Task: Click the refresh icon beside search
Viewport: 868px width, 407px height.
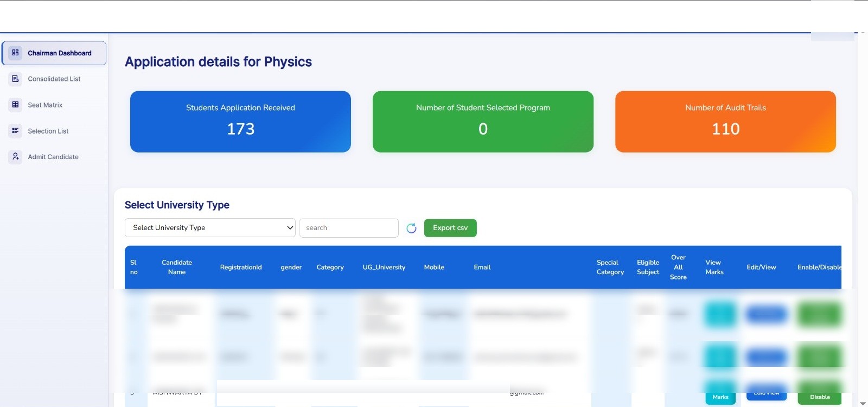Action: tap(411, 228)
